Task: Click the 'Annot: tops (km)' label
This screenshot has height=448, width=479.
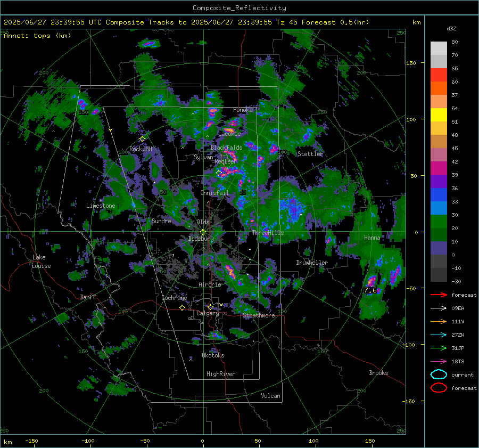Action: 37,36
